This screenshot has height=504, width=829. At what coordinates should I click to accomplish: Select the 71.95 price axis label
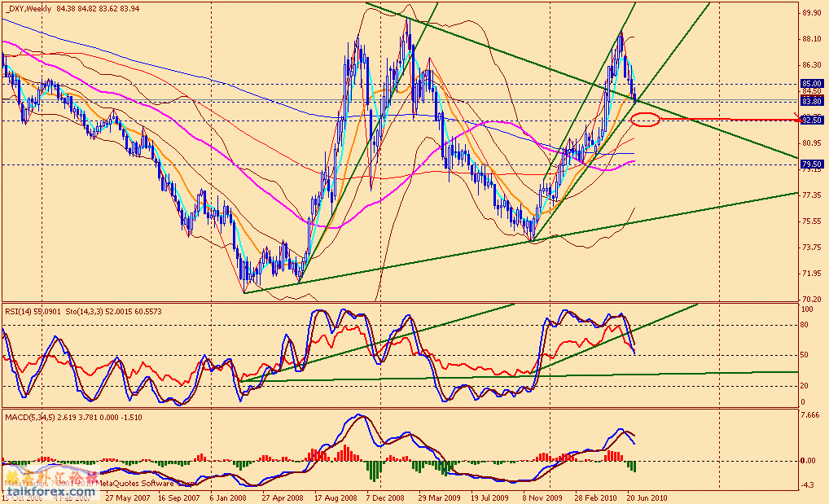811,273
